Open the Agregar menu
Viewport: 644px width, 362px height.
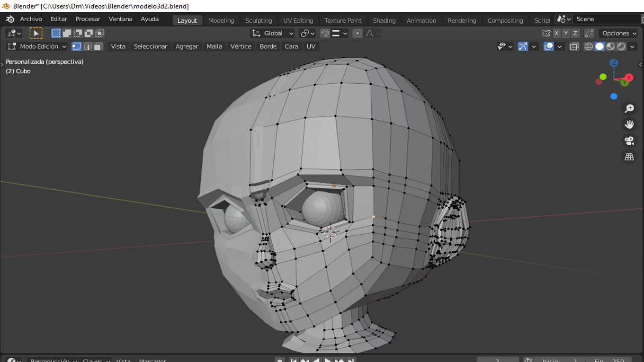pos(187,46)
